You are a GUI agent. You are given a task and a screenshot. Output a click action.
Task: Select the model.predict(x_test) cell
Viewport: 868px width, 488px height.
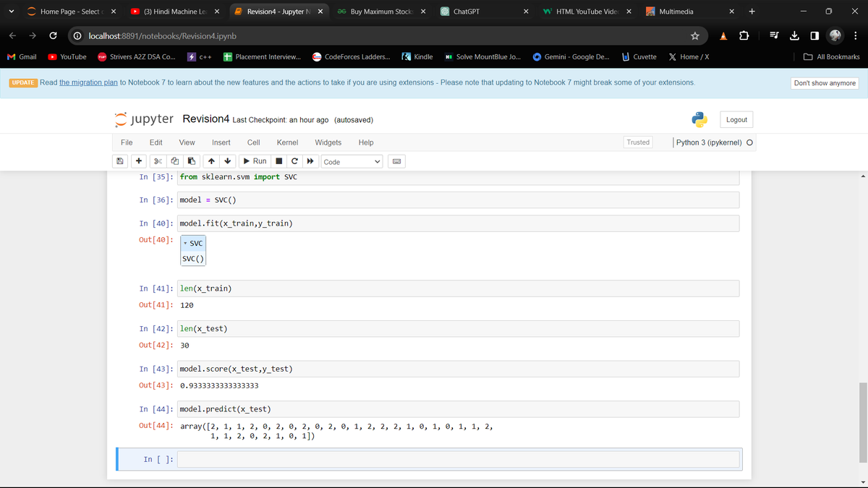click(x=459, y=410)
